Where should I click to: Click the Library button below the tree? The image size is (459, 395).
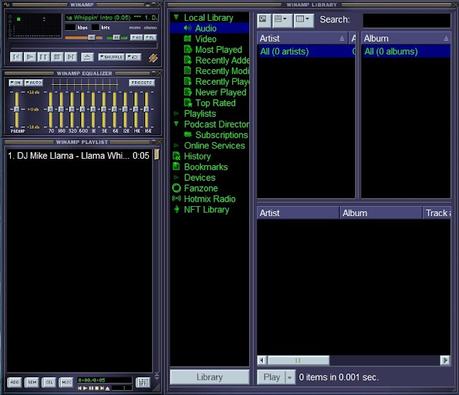[209, 377]
